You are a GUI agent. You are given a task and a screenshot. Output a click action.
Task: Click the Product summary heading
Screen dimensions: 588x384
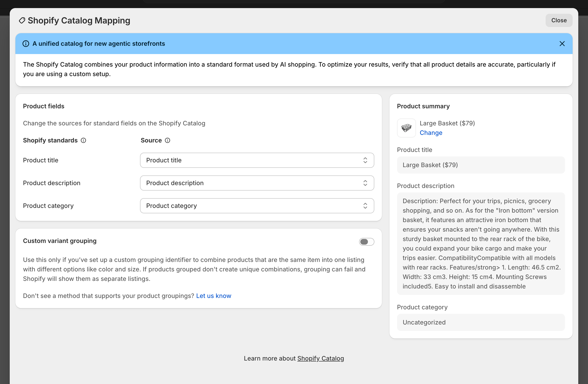(x=423, y=106)
